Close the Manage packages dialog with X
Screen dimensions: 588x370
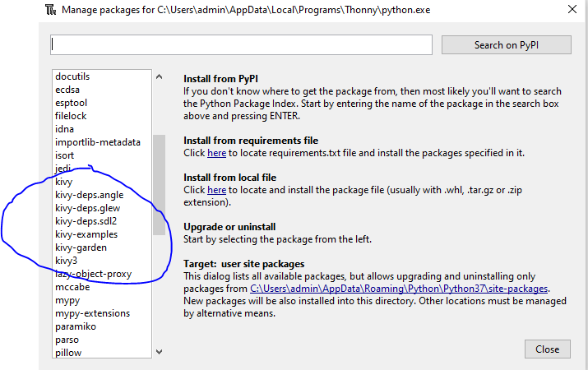(572, 9)
